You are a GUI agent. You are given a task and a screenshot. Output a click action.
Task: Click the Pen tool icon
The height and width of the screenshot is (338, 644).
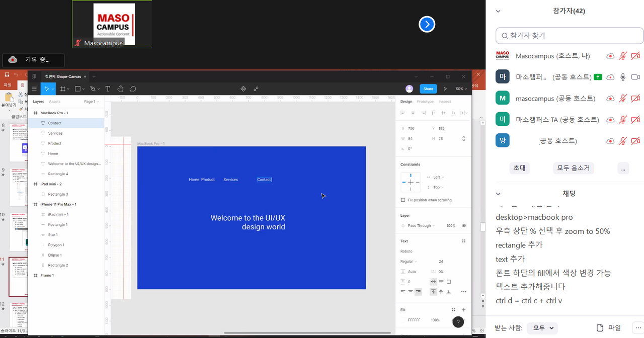tap(93, 89)
